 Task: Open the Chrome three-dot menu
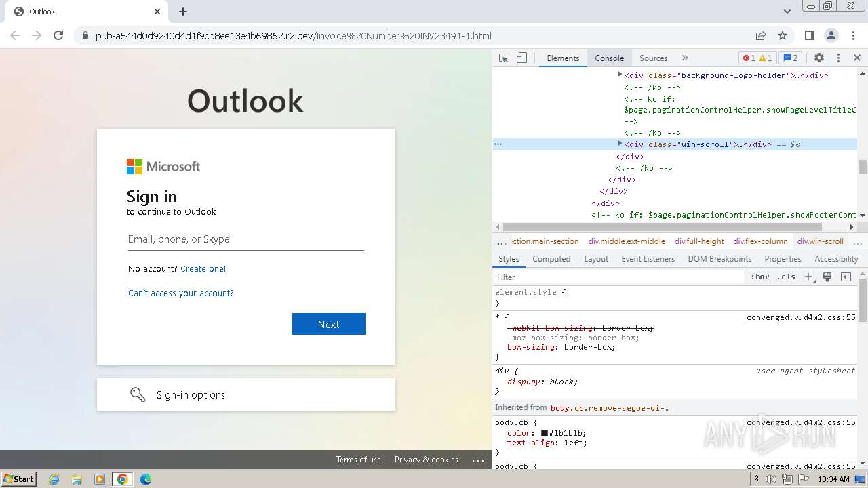853,35
